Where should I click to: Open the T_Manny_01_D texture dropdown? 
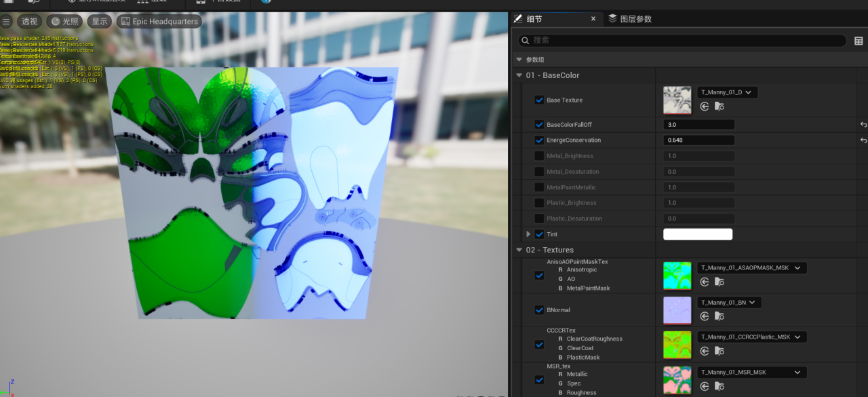728,92
